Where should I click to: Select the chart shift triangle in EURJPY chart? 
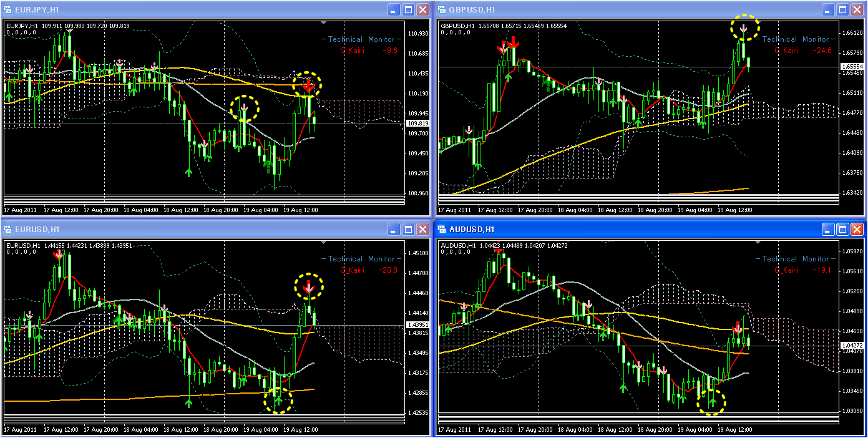(x=323, y=23)
